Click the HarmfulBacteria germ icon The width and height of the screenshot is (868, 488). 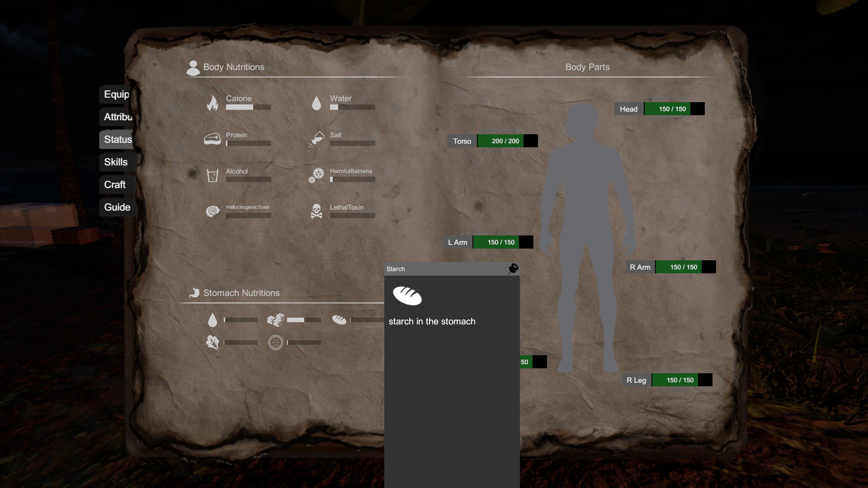click(x=316, y=175)
